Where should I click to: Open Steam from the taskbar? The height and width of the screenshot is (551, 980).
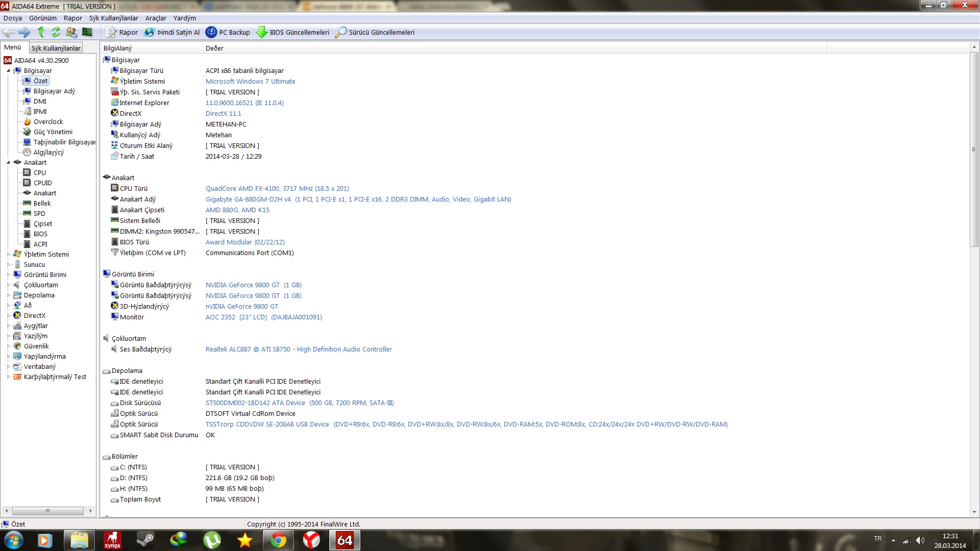point(145,540)
